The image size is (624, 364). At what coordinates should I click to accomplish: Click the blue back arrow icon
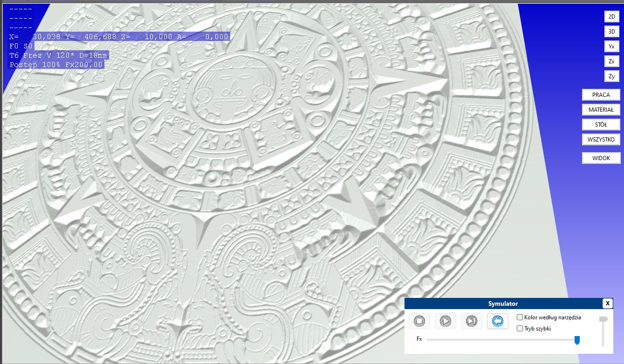click(x=498, y=321)
